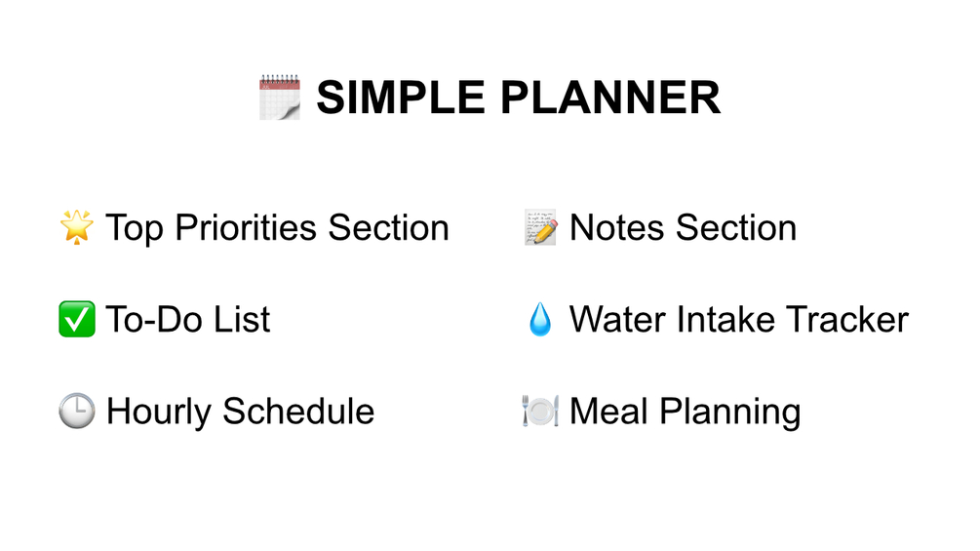Click the plate with fork and knife icon

(540, 412)
